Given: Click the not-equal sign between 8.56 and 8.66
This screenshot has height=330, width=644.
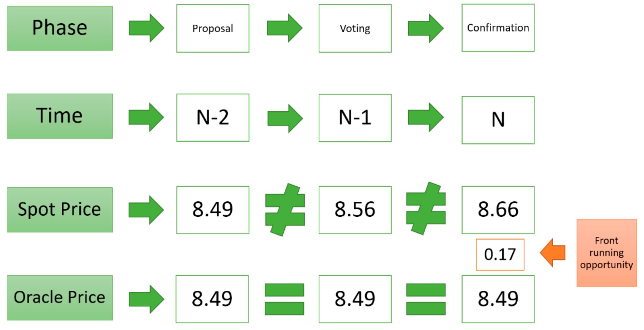Looking at the screenshot, I should coord(426,209).
